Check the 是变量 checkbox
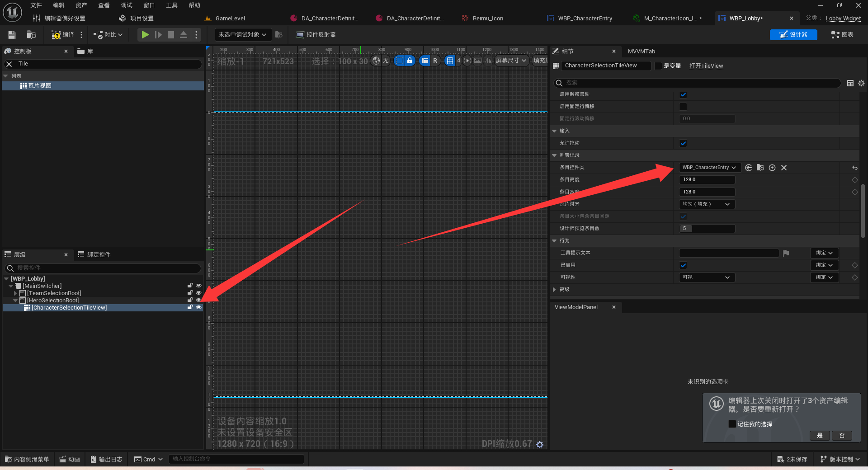 point(658,66)
